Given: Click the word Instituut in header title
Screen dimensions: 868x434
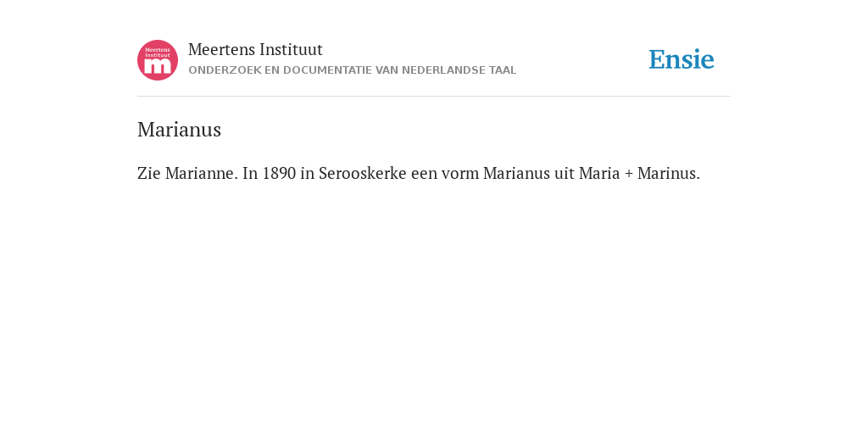Looking at the screenshot, I should tap(291, 49).
